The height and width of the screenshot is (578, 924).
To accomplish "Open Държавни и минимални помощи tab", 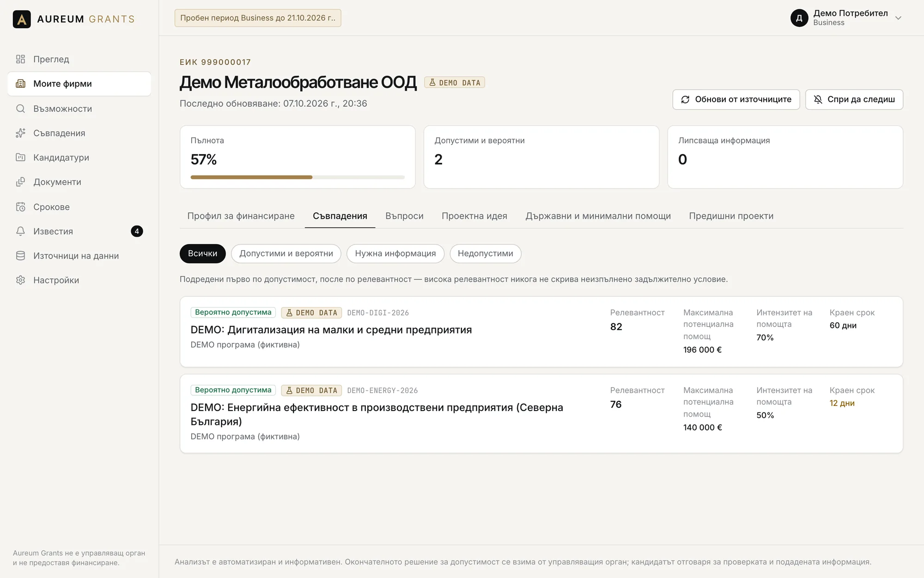I will point(598,216).
